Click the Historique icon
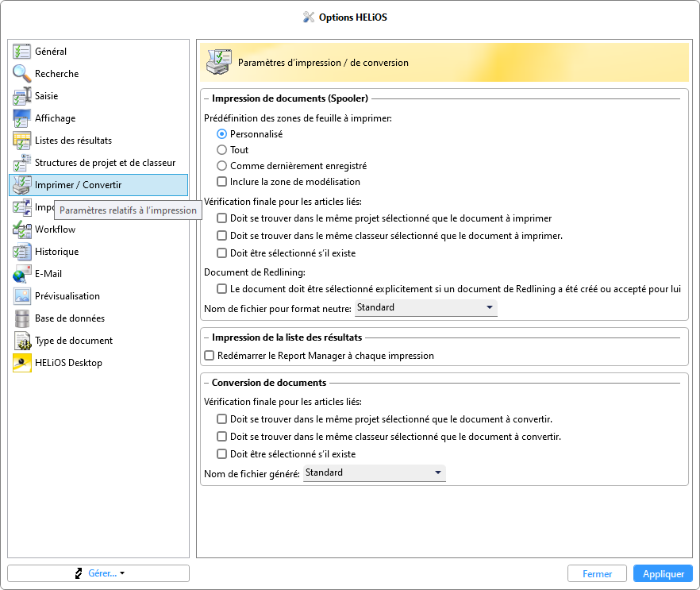Screen dimensions: 700x590 (x=21, y=252)
